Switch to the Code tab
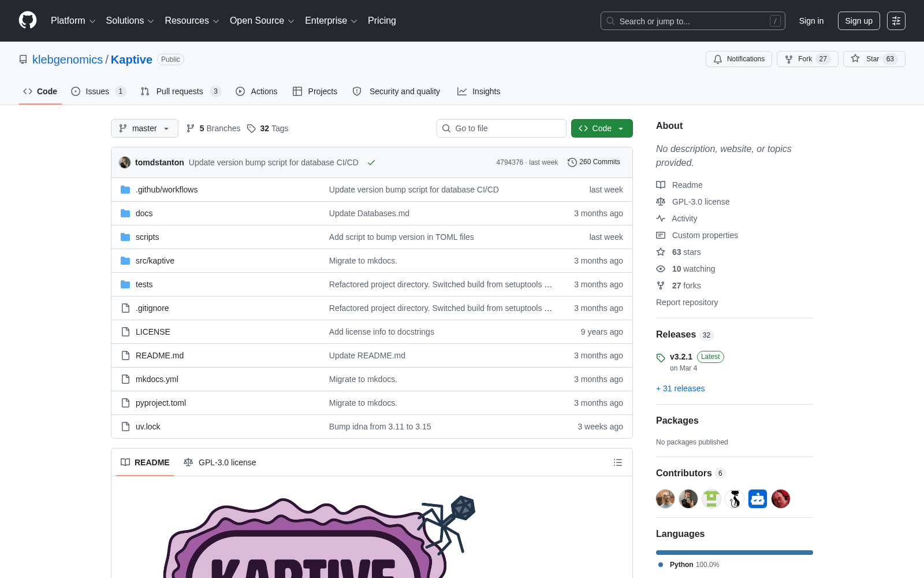This screenshot has width=924, height=578. tap(40, 91)
